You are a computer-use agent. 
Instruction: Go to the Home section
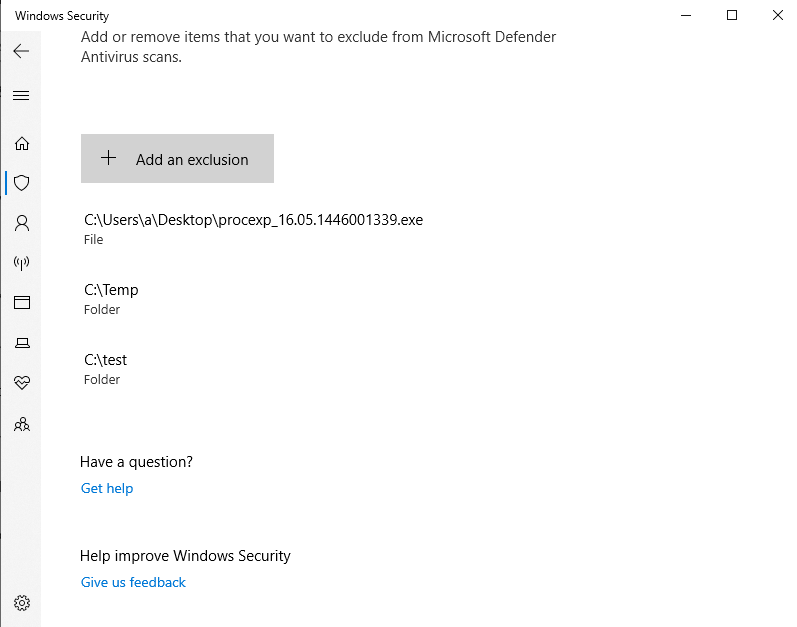pos(21,143)
